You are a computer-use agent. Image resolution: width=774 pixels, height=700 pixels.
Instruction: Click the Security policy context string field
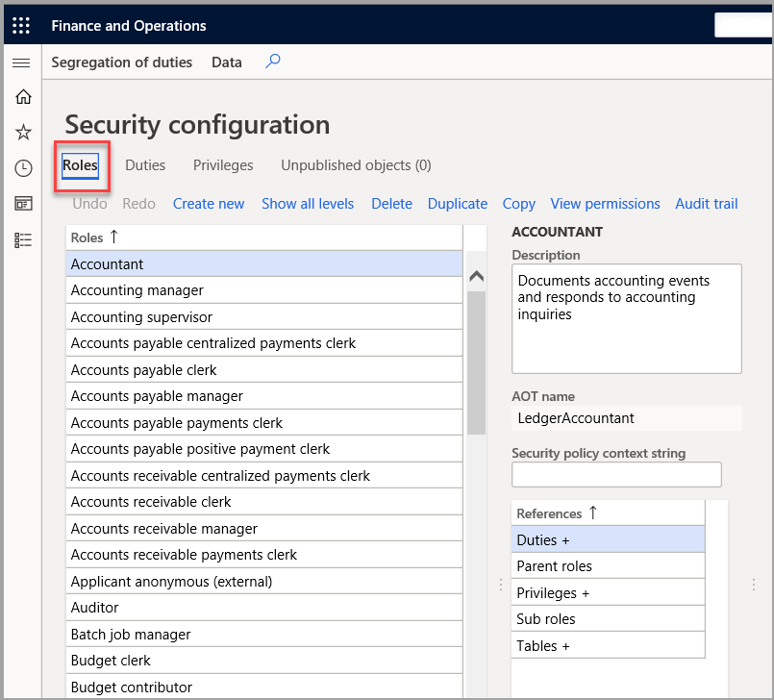[615, 474]
